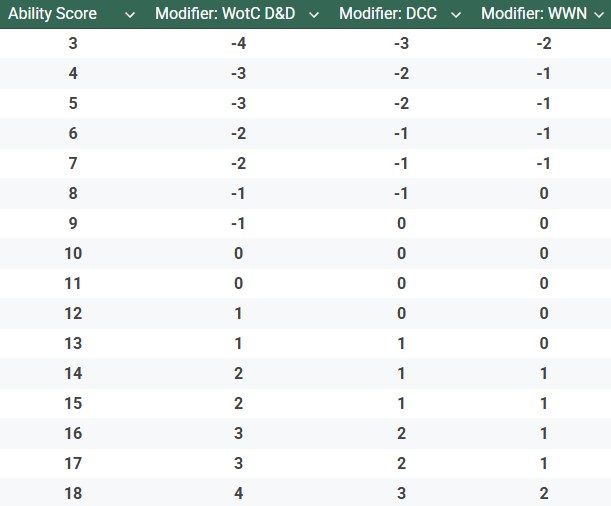Select the Modifier: WotC D&D header label
The image size is (611, 506).
pyautogui.click(x=225, y=15)
